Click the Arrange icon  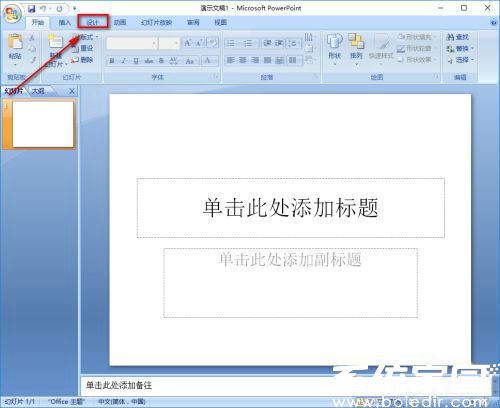356,41
